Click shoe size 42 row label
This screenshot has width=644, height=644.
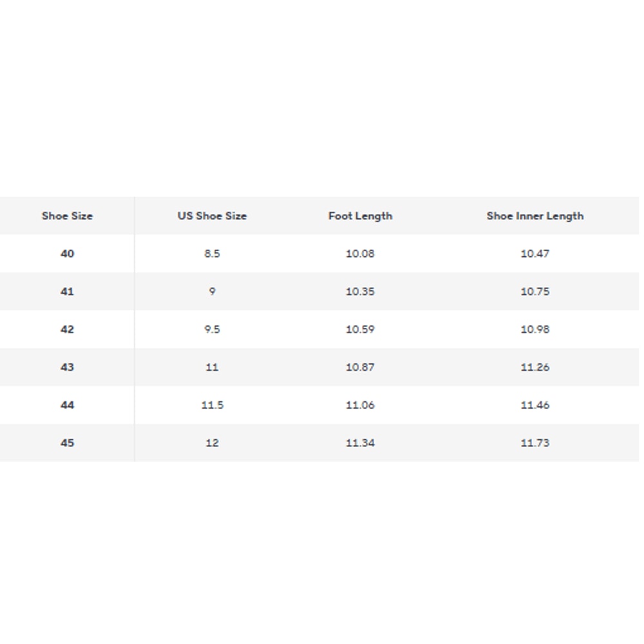coord(67,329)
